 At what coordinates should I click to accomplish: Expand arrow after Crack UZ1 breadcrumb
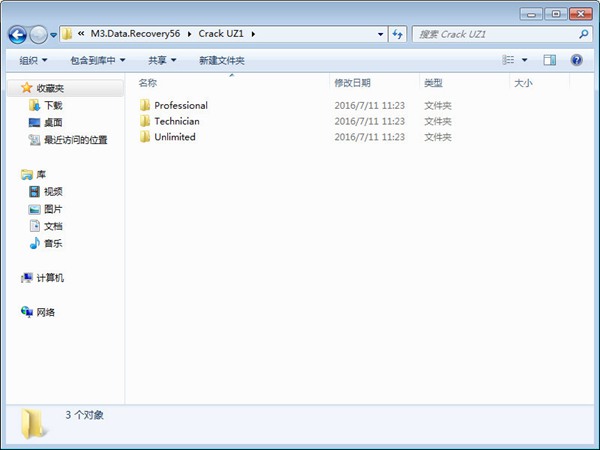[253, 34]
